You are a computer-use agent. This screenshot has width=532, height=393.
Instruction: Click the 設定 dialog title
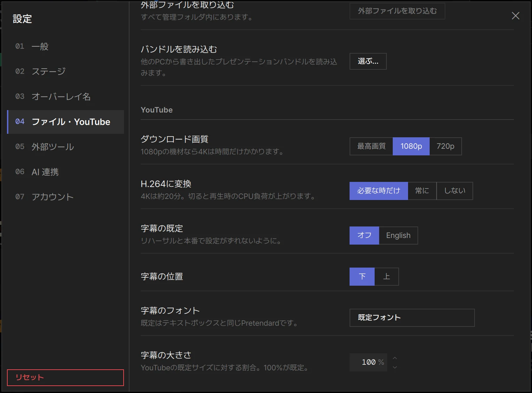pos(22,19)
